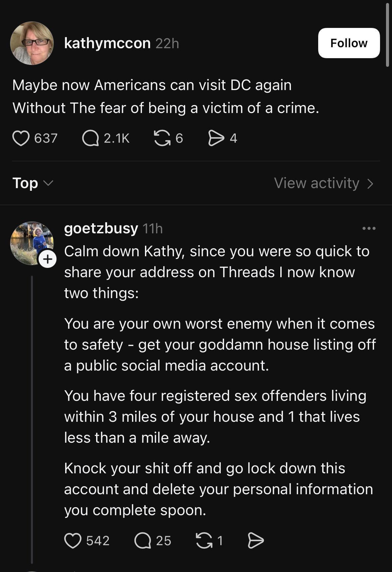The width and height of the screenshot is (392, 572).
Task: Expand the Top sort dropdown
Action: 33,183
